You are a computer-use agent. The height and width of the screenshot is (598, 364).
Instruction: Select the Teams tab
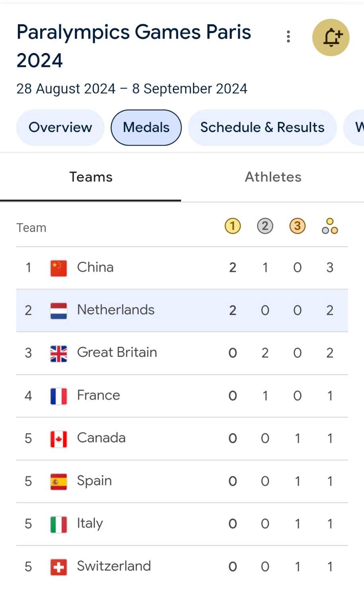click(91, 177)
